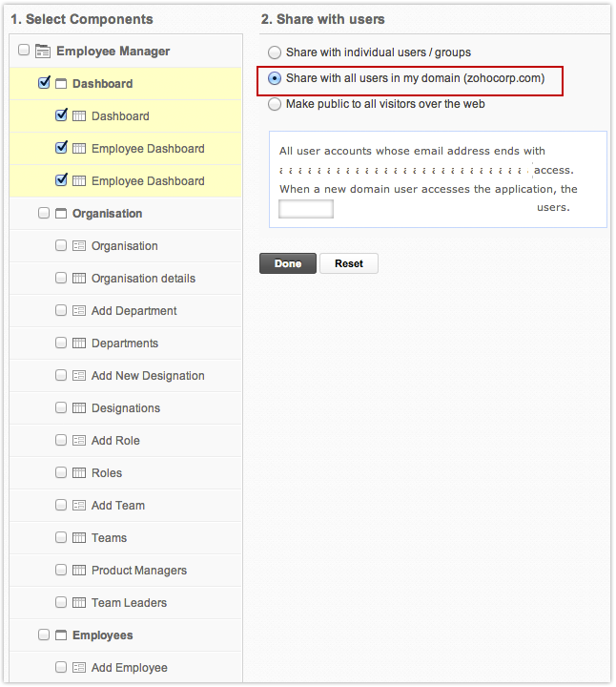
Task: Click the Organisation details report icon
Action: tap(79, 279)
